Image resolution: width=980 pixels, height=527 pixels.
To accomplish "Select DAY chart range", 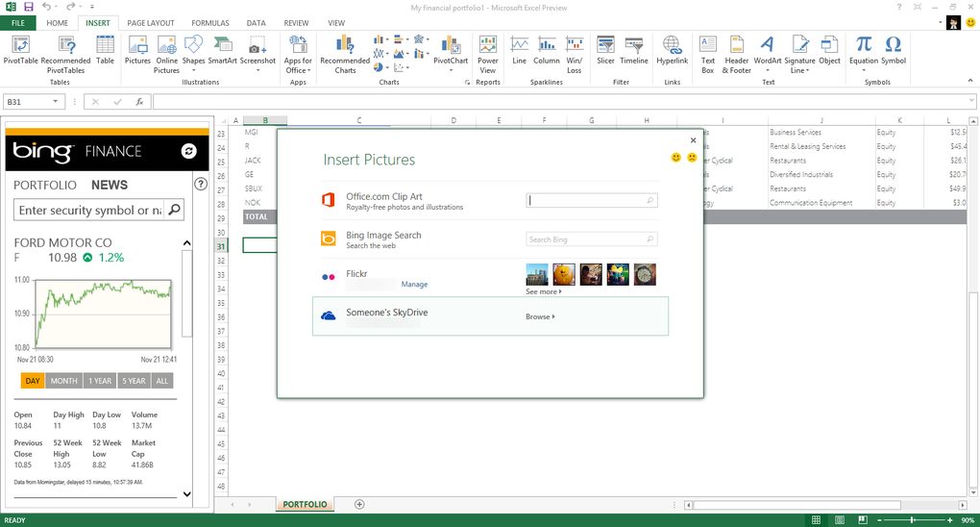I will 33,381.
